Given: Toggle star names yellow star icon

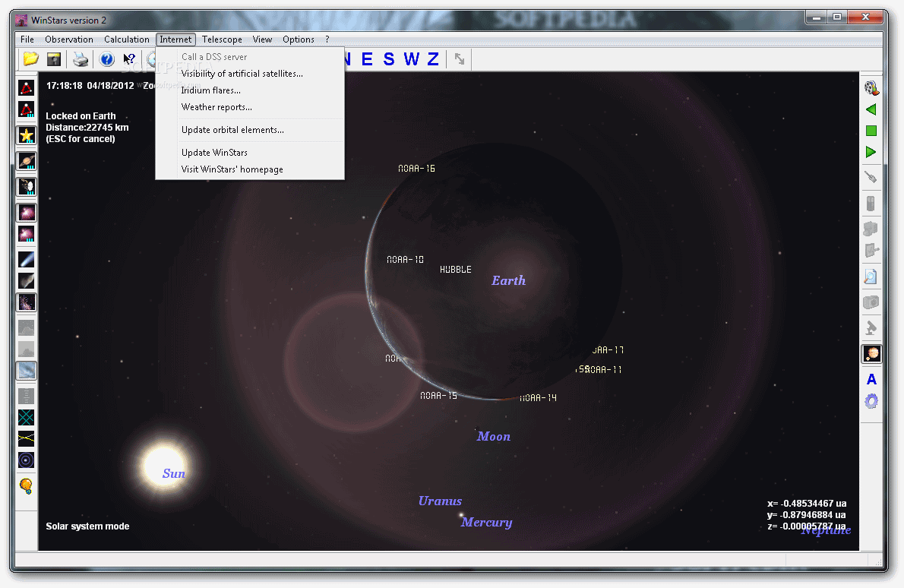Looking at the screenshot, I should pyautogui.click(x=26, y=135).
